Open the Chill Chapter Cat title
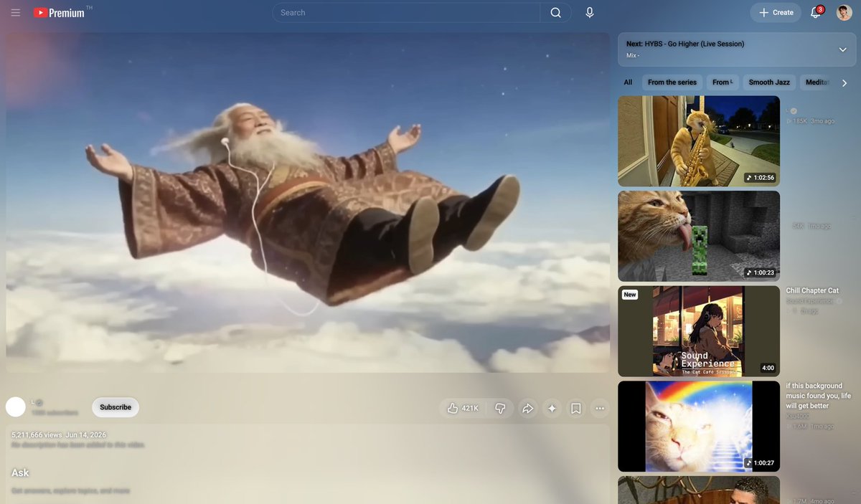861x504 pixels. (812, 290)
